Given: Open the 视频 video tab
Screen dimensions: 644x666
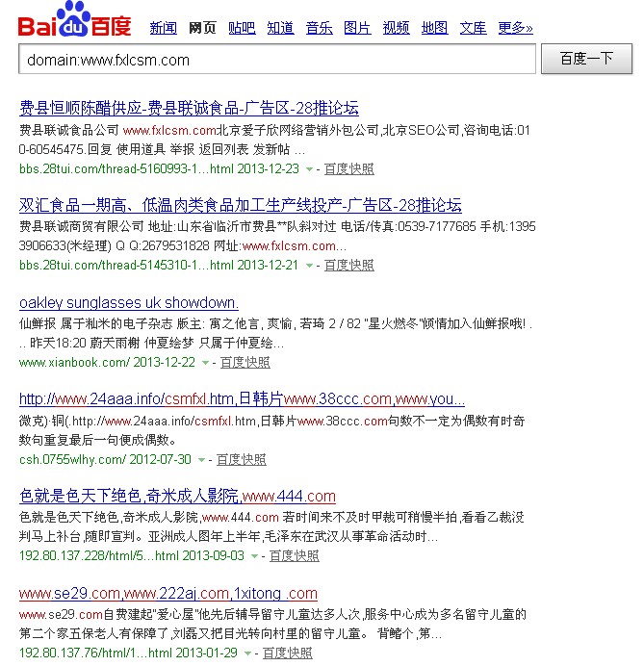Looking at the screenshot, I should (396, 28).
